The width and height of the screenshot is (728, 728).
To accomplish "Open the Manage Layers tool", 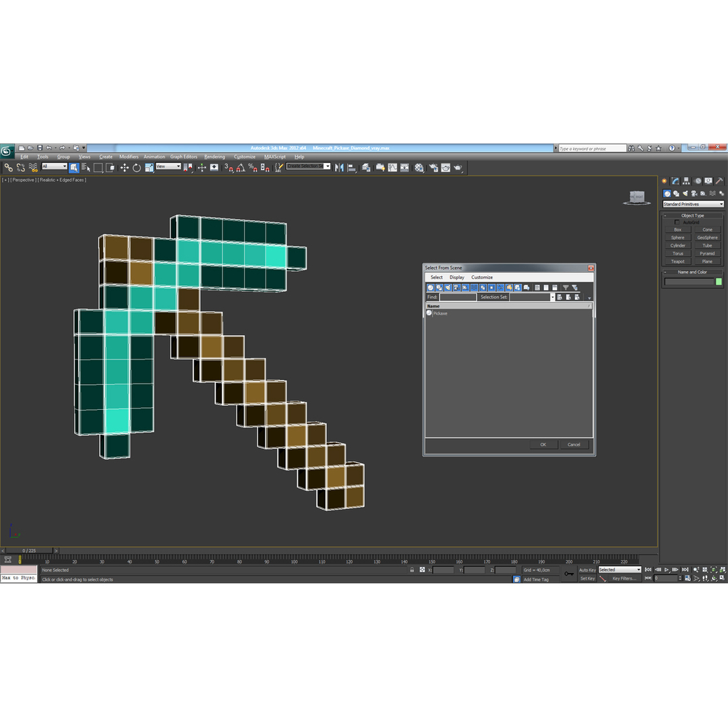I will tap(366, 168).
